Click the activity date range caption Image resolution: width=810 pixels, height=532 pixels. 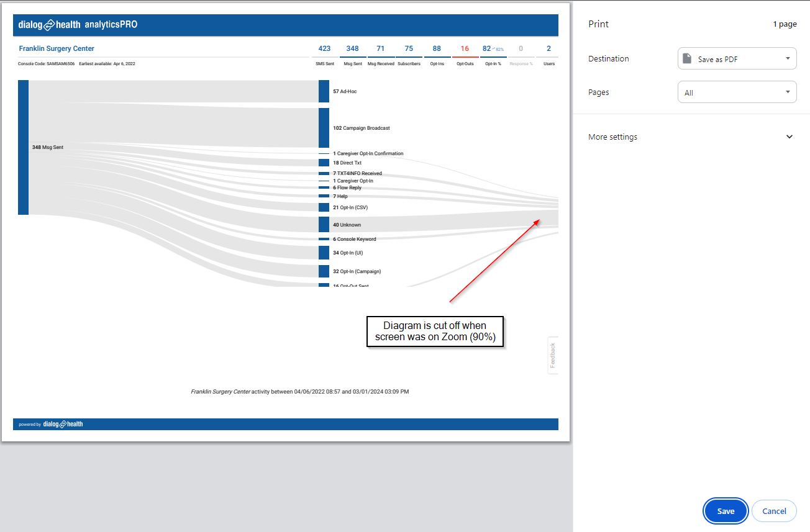[x=299, y=392]
